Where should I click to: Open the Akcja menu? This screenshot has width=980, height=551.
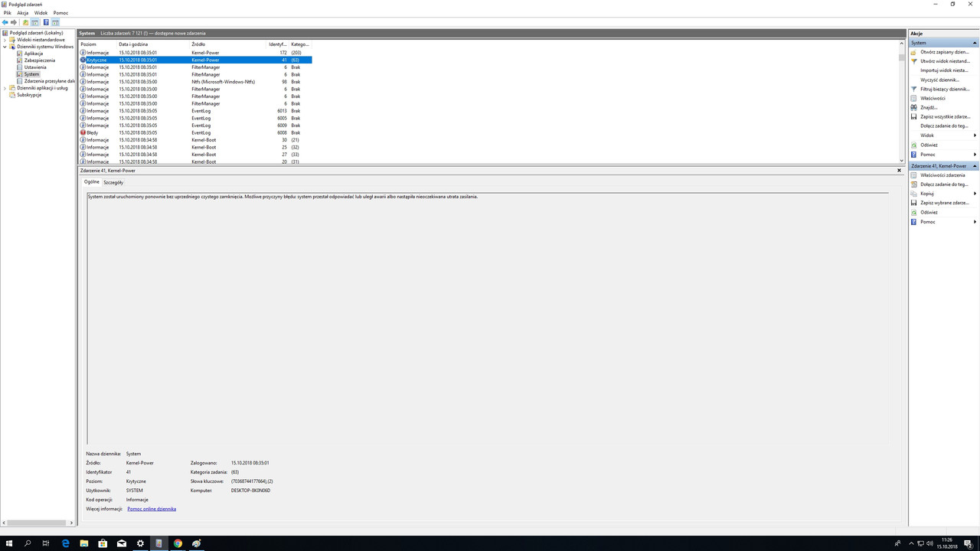(22, 12)
